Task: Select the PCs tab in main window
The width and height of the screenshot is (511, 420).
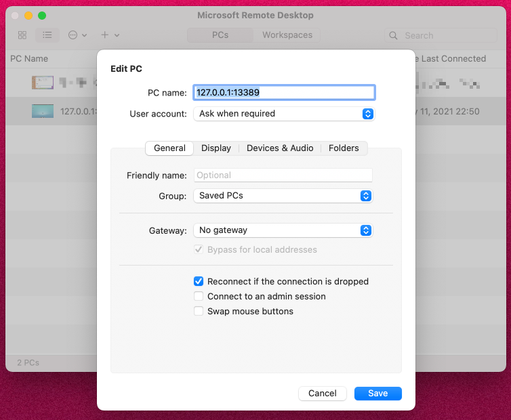Action: 220,35
